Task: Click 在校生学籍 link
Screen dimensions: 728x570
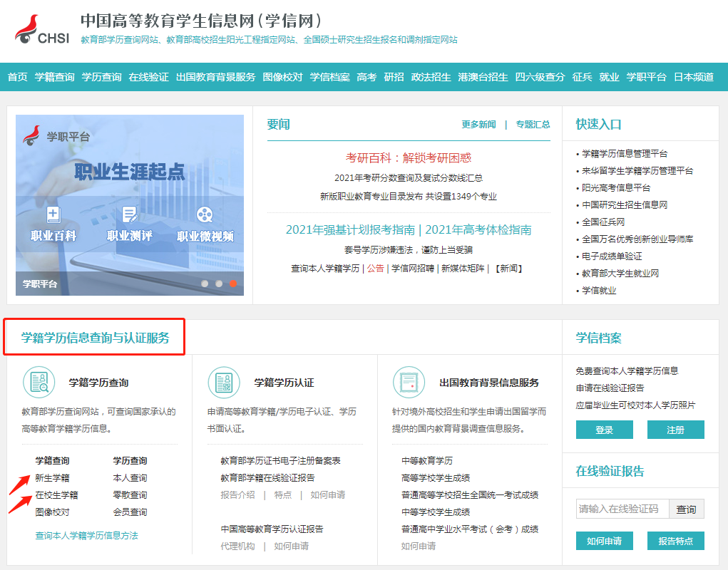Action: tap(56, 495)
